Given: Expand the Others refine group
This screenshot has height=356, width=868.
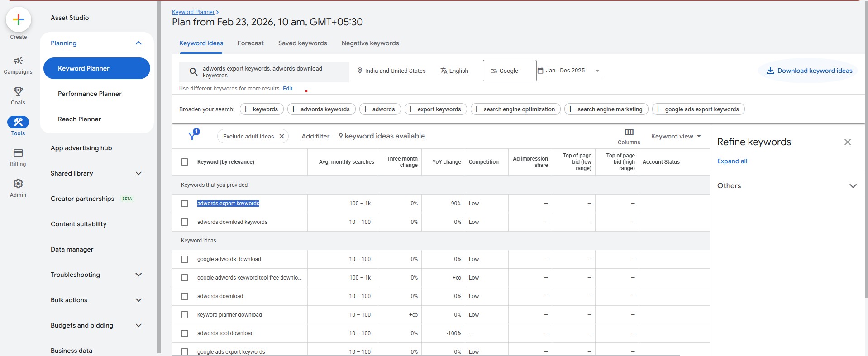Looking at the screenshot, I should (853, 186).
